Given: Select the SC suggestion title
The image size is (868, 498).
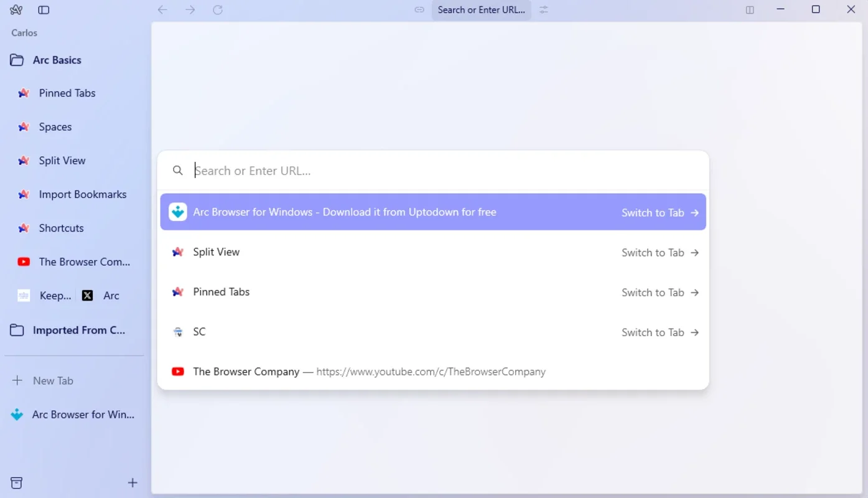Looking at the screenshot, I should 199,332.
